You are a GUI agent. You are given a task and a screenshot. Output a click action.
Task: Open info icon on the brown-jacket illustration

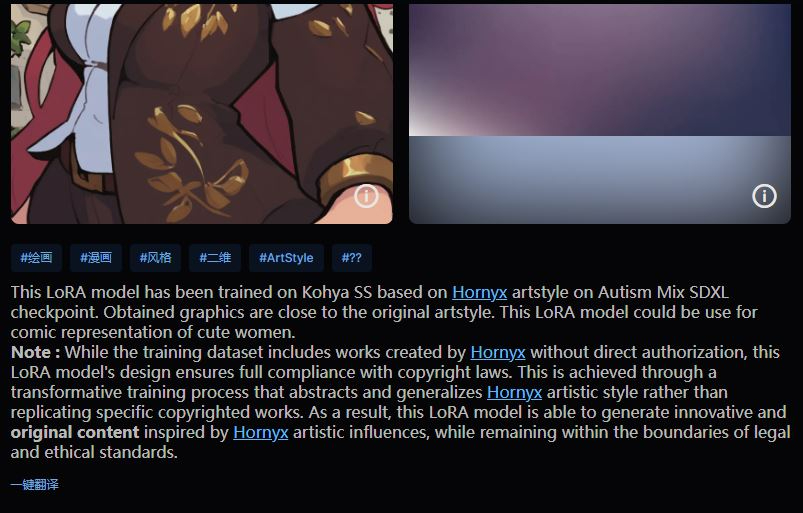[366, 196]
